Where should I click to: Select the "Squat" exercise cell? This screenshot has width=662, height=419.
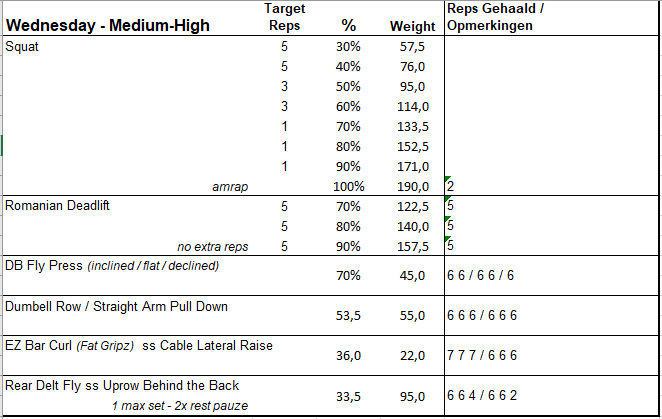point(23,46)
